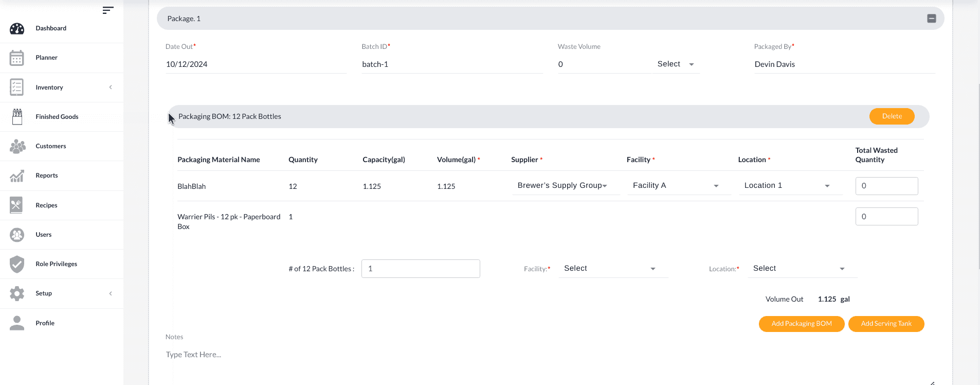Click the Reports chart icon
This screenshot has height=385, width=980.
point(17,176)
